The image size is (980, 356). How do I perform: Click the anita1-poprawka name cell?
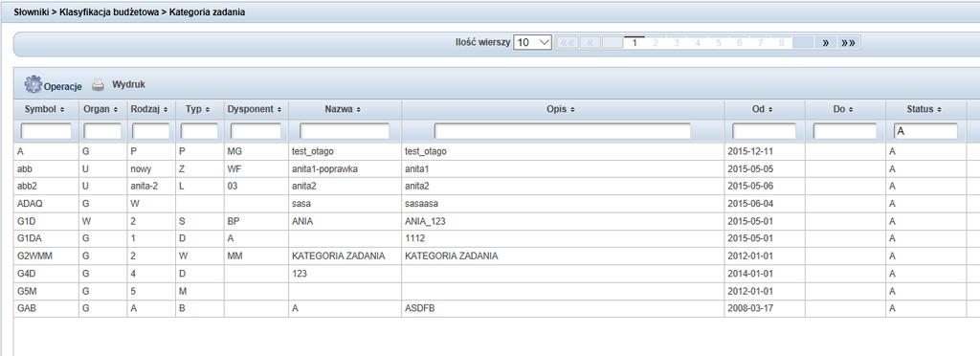(345, 168)
